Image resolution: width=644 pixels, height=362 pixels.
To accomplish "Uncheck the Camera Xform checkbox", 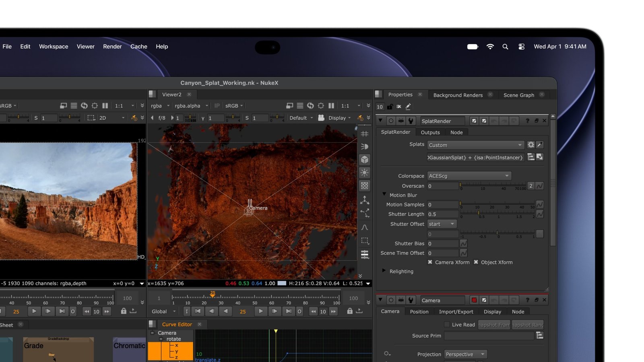I will point(430,262).
